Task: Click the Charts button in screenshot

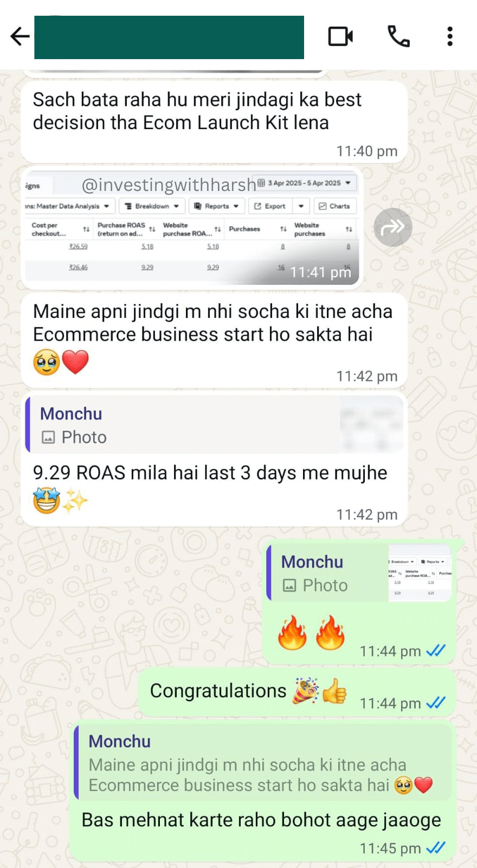Action: click(335, 206)
